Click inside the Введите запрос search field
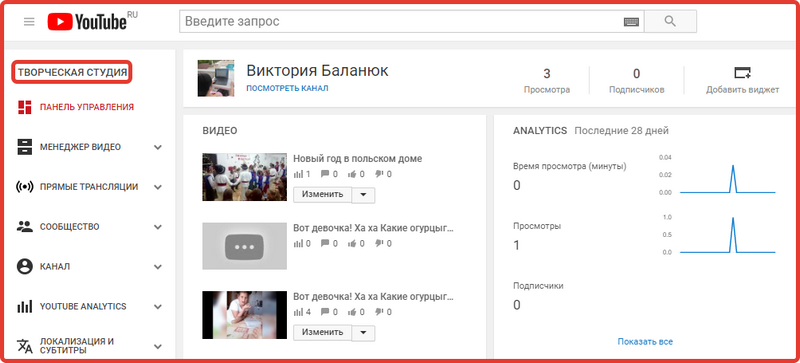Screen dimensions: 800x363 [x=401, y=21]
